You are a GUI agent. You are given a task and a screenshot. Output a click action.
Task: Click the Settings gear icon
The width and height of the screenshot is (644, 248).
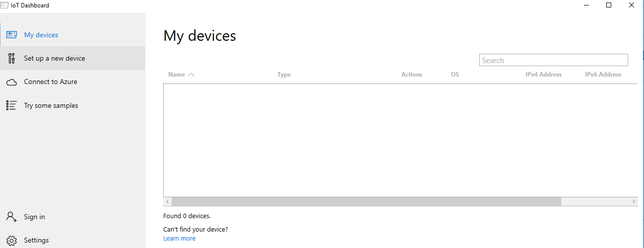point(11,241)
